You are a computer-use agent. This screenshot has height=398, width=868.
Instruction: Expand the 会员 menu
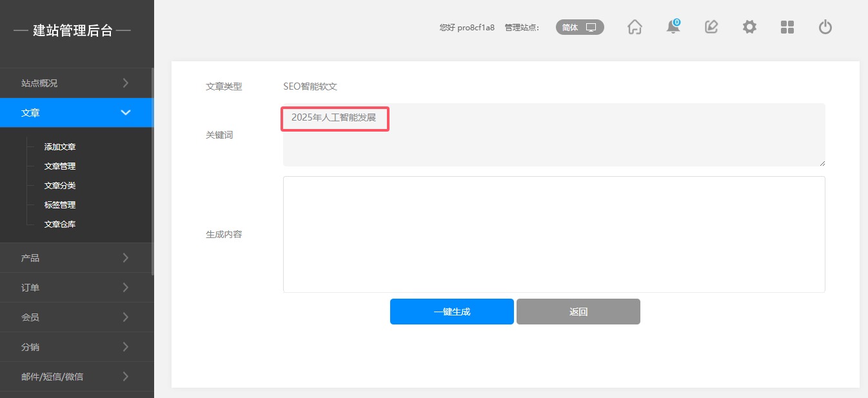coord(76,317)
